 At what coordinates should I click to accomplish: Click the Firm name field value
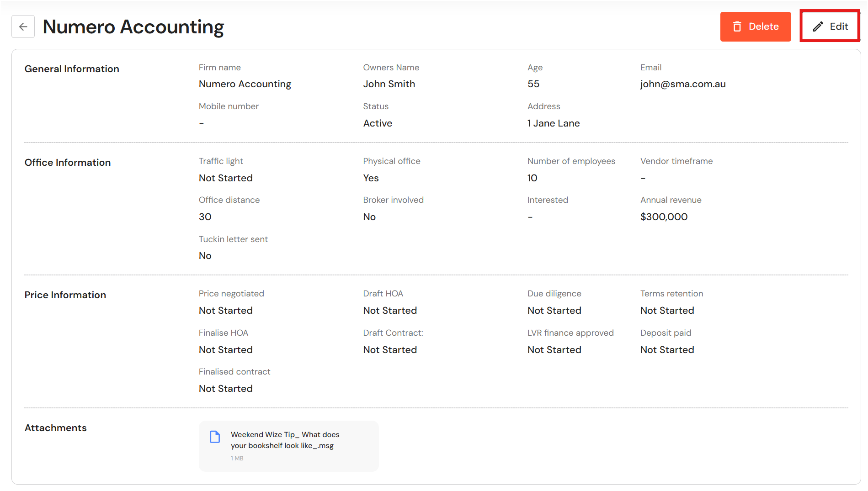pyautogui.click(x=245, y=84)
